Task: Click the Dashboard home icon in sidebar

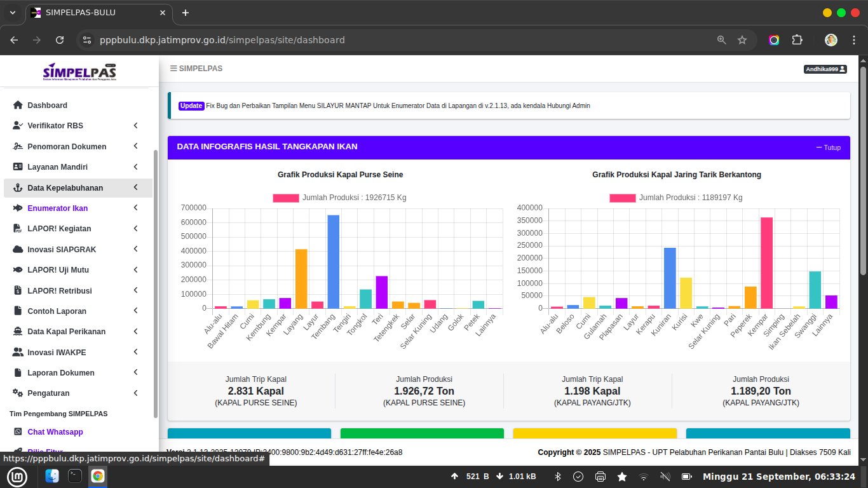Action: point(18,105)
